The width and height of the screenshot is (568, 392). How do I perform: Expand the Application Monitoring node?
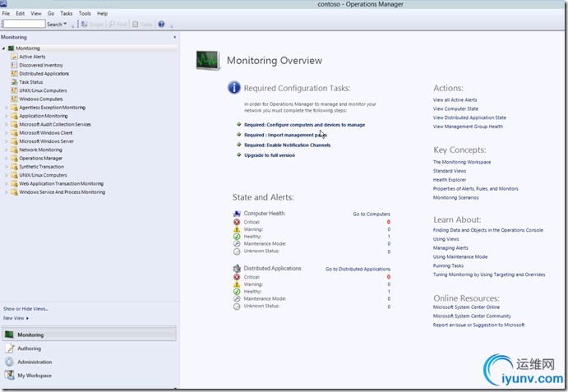pos(6,116)
